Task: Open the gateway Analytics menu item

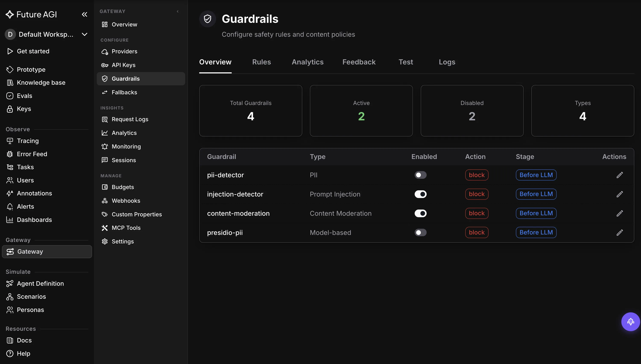Action: 141,133
